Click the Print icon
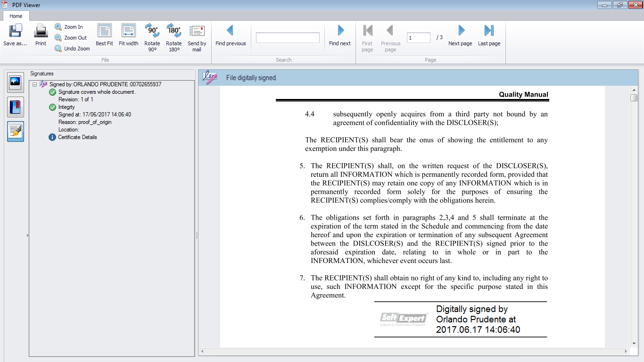The image size is (644, 362). [x=41, y=31]
